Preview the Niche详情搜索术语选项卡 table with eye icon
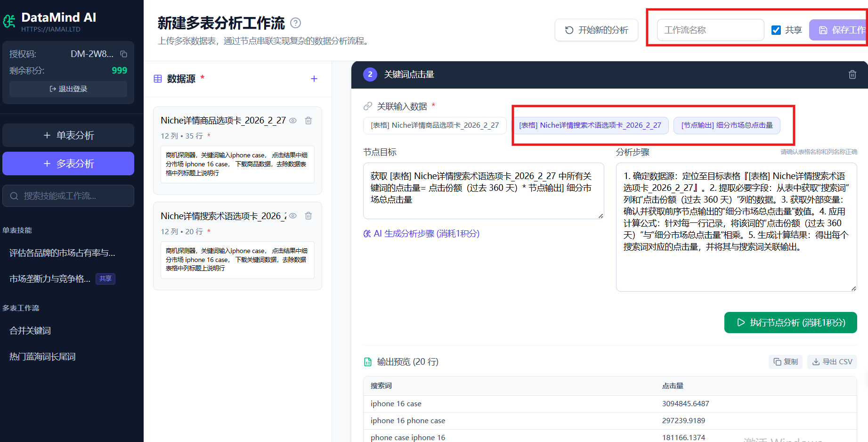This screenshot has width=868, height=442. click(x=293, y=216)
